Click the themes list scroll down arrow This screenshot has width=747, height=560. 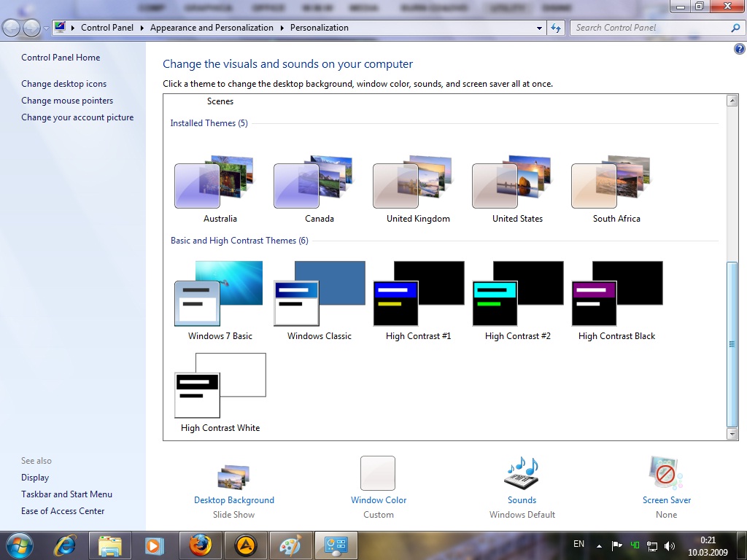tap(732, 433)
